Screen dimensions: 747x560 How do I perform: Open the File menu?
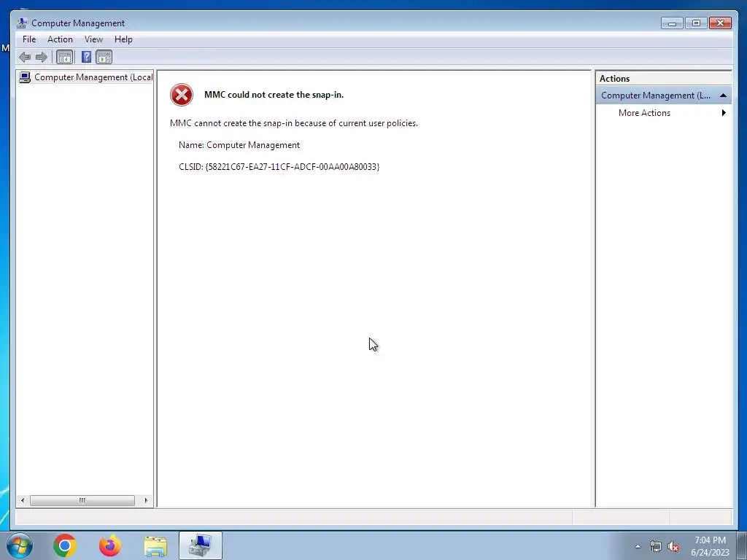29,39
